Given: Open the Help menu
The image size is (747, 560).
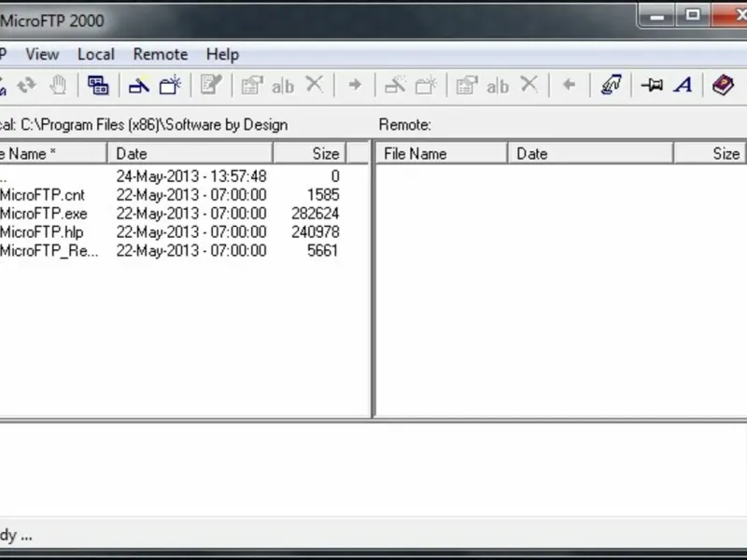Looking at the screenshot, I should point(222,54).
